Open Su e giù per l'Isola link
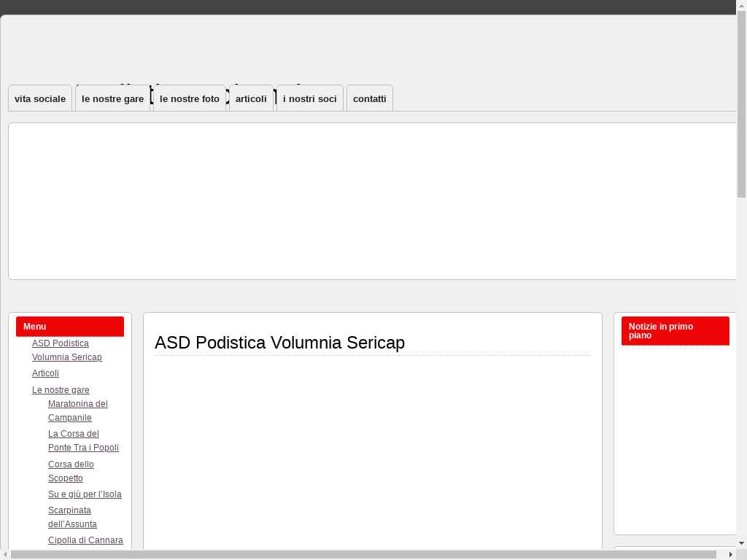The image size is (747, 560). [x=85, y=494]
